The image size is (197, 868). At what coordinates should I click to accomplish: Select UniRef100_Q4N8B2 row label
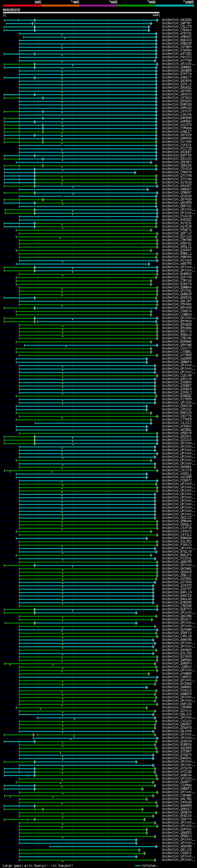pyautogui.click(x=176, y=687)
